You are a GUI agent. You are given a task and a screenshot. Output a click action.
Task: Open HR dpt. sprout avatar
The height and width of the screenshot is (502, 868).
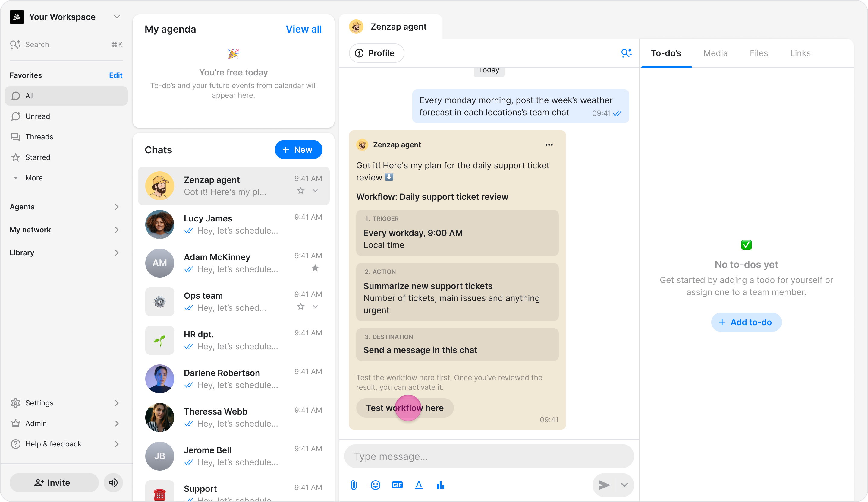(159, 340)
